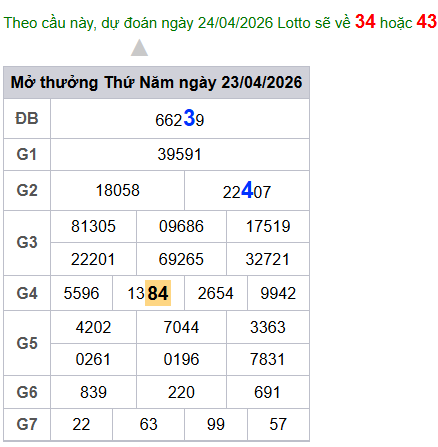Click the G4 number 9942
This screenshot has height=447, width=438.
pyautogui.click(x=278, y=293)
